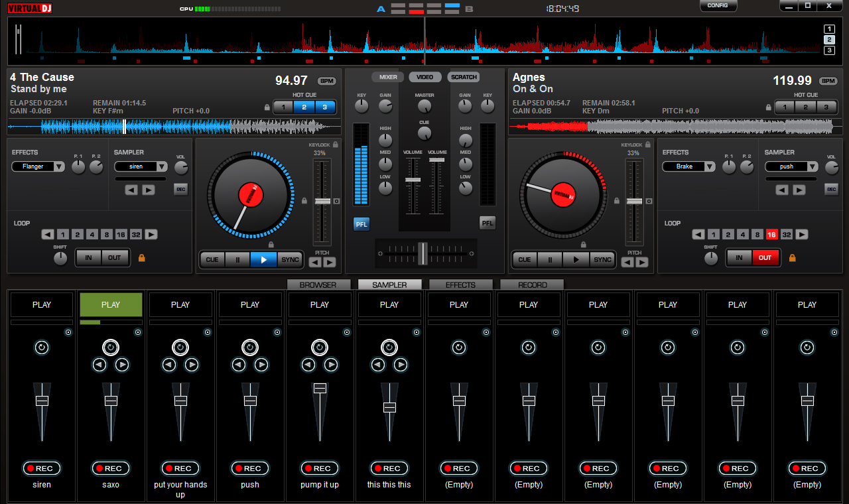This screenshot has height=504, width=849.
Task: Select the MIXER center panel tab
Action: pyautogui.click(x=388, y=77)
